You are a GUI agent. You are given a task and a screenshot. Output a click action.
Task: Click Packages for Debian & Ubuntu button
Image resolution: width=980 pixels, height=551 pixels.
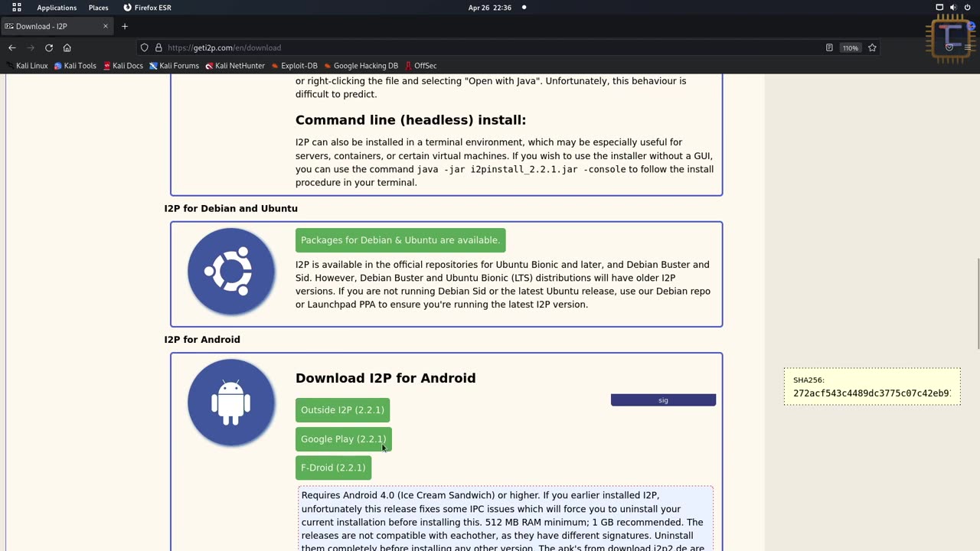click(x=400, y=240)
